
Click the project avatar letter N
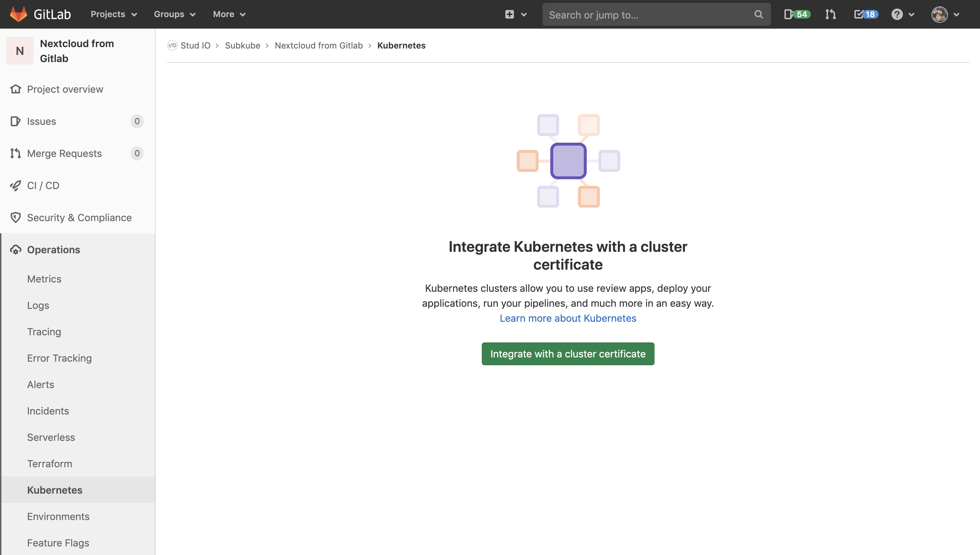(x=20, y=51)
